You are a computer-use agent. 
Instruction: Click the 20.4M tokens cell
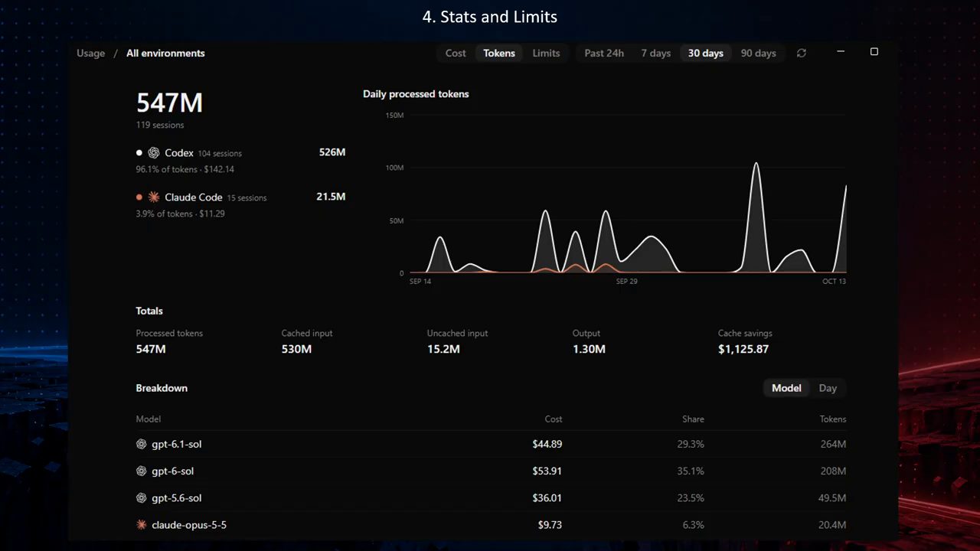[833, 524]
